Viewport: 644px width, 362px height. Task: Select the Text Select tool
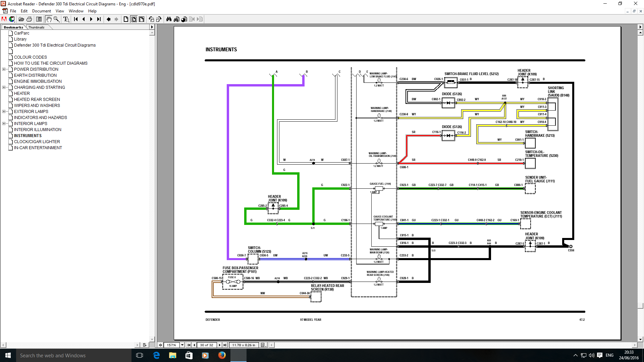[66, 19]
